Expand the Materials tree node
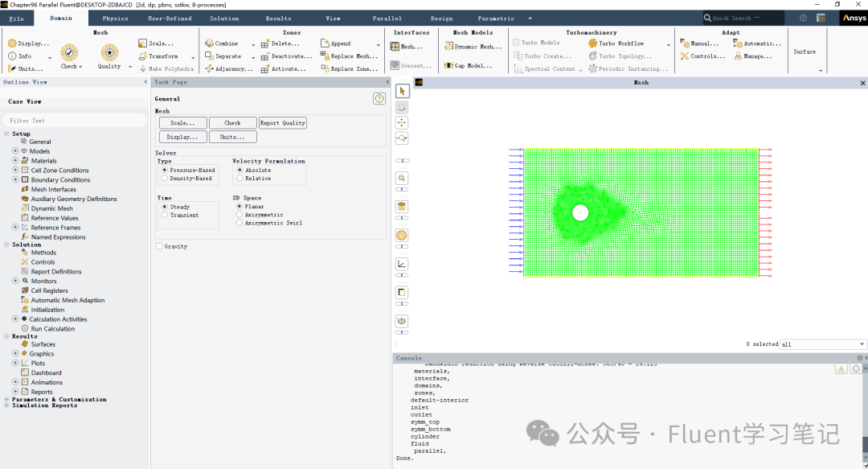Screen dimensions: 868x469 click(x=15, y=160)
